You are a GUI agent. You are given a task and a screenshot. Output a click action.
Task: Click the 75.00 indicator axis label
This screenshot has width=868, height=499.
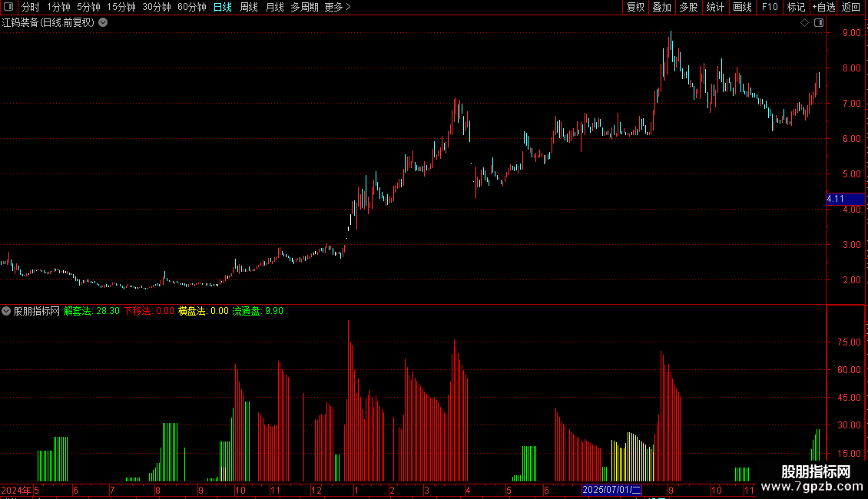click(x=849, y=342)
